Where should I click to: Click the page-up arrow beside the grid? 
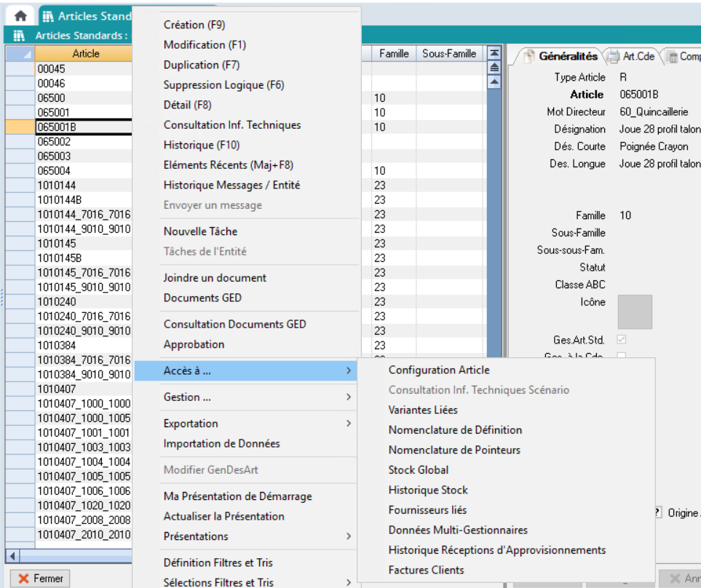pyautogui.click(x=494, y=67)
